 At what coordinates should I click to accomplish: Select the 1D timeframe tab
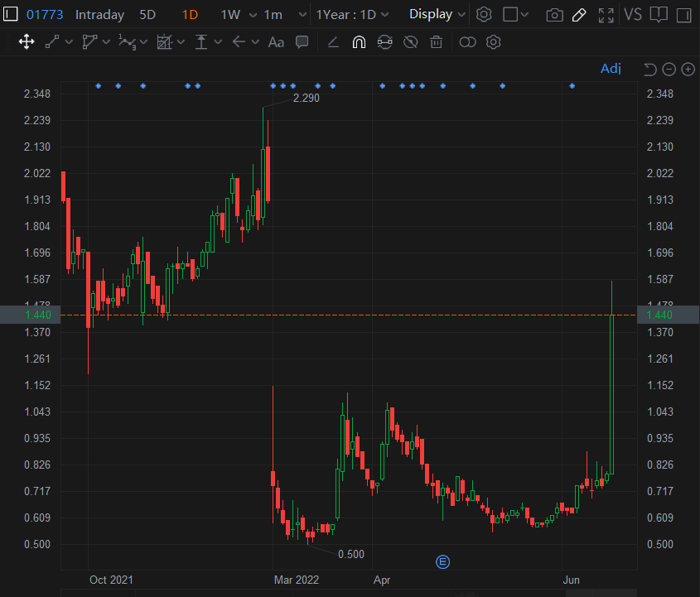coord(190,15)
